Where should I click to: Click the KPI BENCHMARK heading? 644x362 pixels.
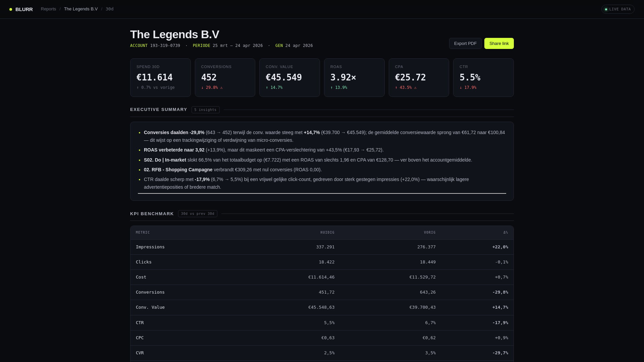tap(152, 214)
